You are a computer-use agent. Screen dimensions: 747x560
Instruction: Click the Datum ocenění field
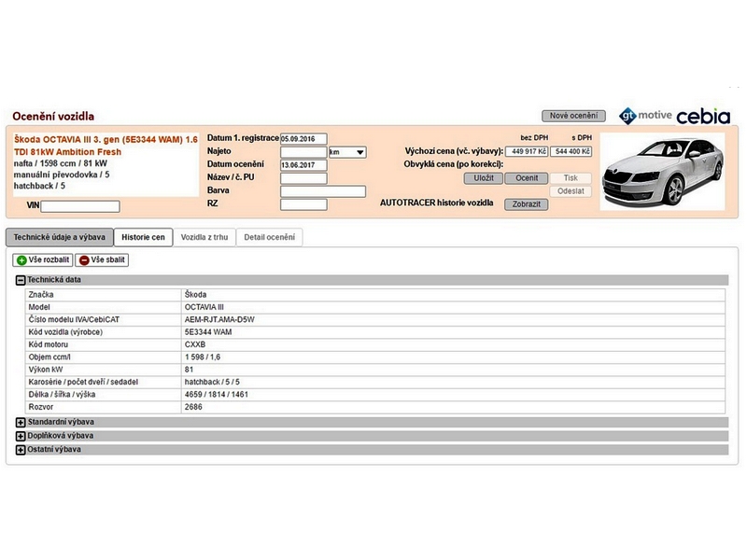pyautogui.click(x=303, y=165)
